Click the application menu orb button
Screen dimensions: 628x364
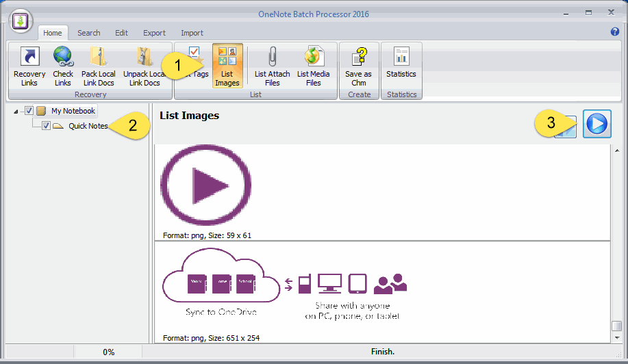pyautogui.click(x=20, y=21)
